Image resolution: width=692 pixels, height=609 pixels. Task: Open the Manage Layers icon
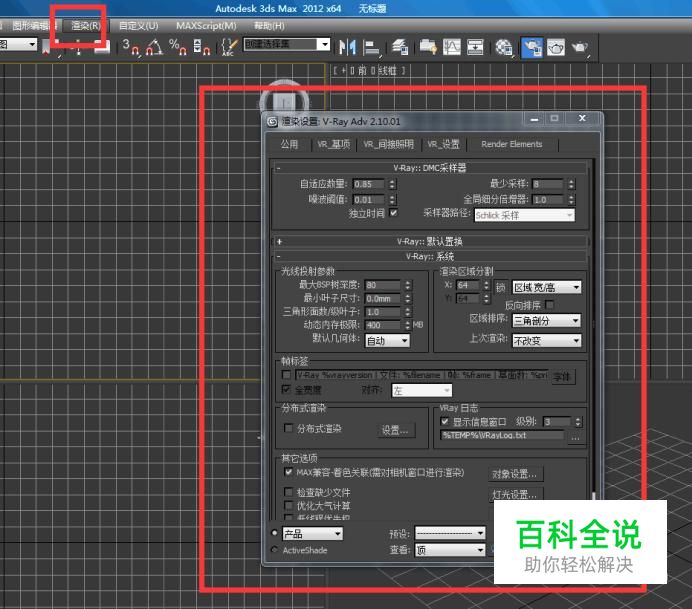point(400,47)
